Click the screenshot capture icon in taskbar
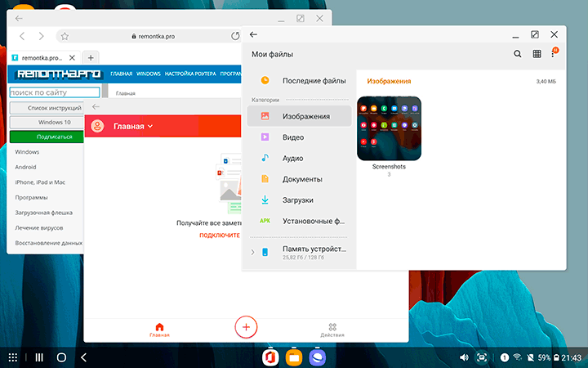 tap(482, 357)
